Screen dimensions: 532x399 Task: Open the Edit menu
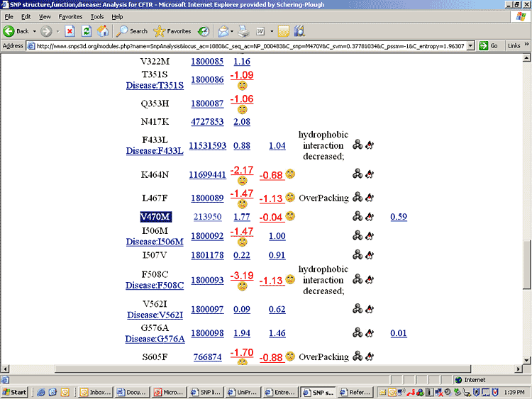pyautogui.click(x=26, y=16)
